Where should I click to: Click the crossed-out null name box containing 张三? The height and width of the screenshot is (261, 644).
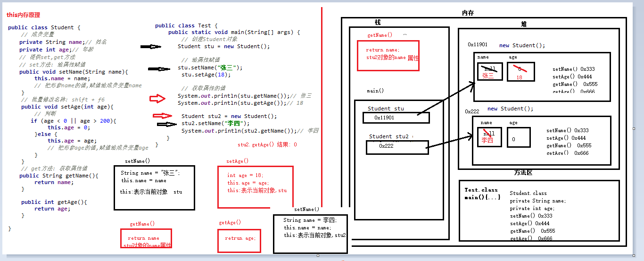point(489,72)
